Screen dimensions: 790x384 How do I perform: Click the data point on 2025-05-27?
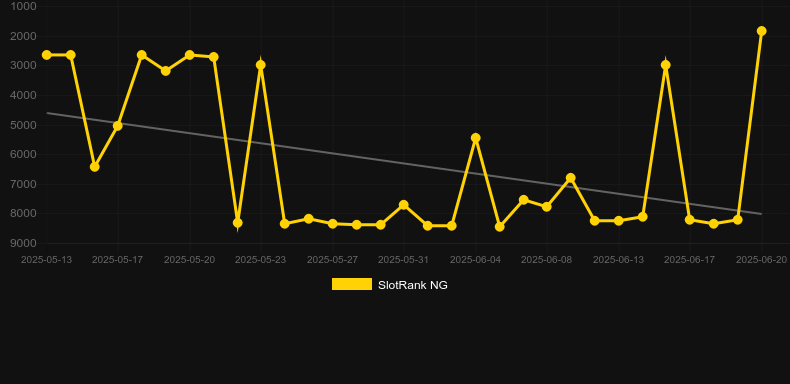point(333,223)
